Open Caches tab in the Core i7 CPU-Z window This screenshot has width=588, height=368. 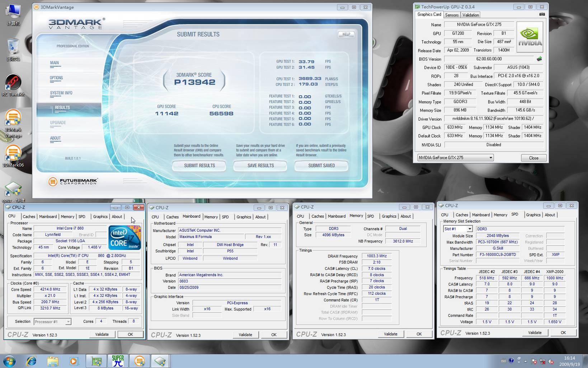(x=29, y=216)
